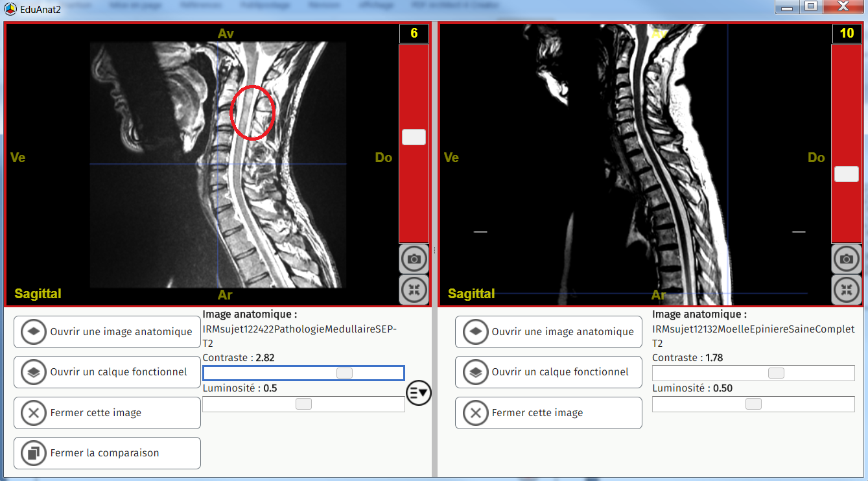Click 'Ouvrir une image anatomique' in the right panel
The width and height of the screenshot is (868, 481).
548,332
